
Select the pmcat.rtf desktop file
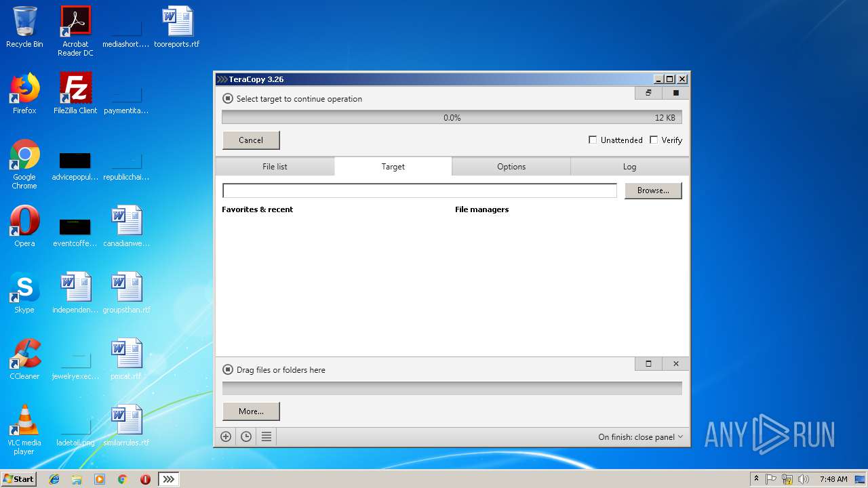coord(126,359)
